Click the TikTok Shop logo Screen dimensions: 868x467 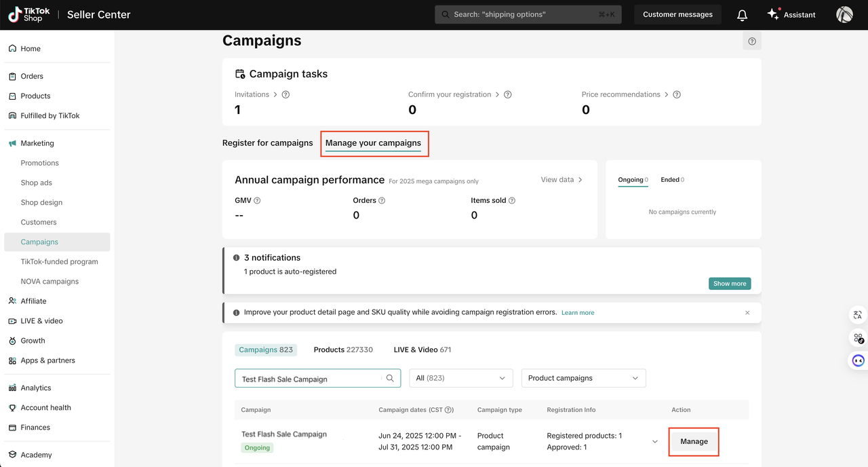coord(26,15)
